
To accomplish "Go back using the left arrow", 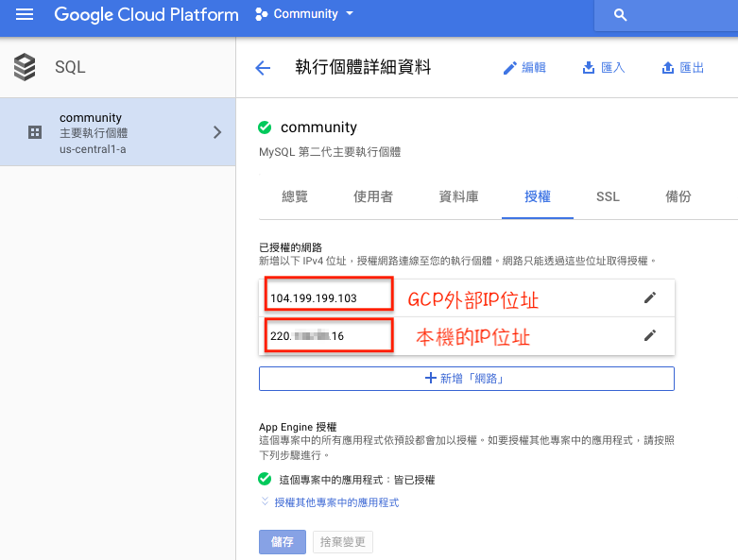I will [263, 68].
